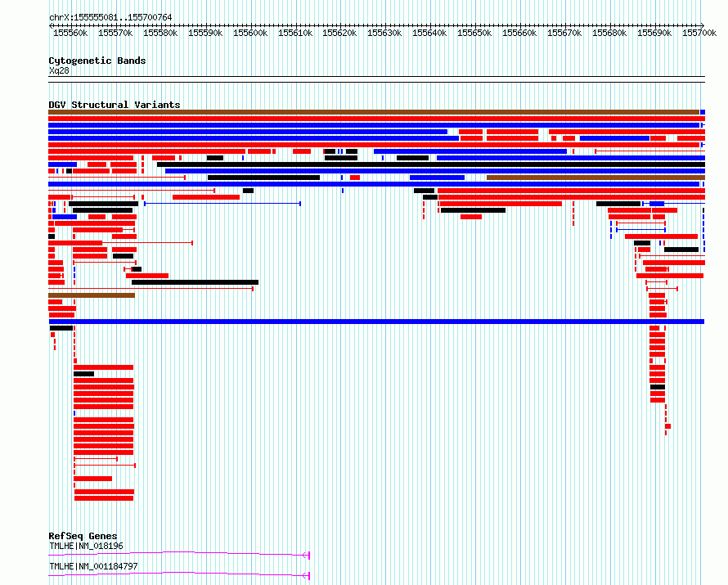Click the Xq28 band label
Viewport: 728px width, 585px height.
[x=59, y=70]
